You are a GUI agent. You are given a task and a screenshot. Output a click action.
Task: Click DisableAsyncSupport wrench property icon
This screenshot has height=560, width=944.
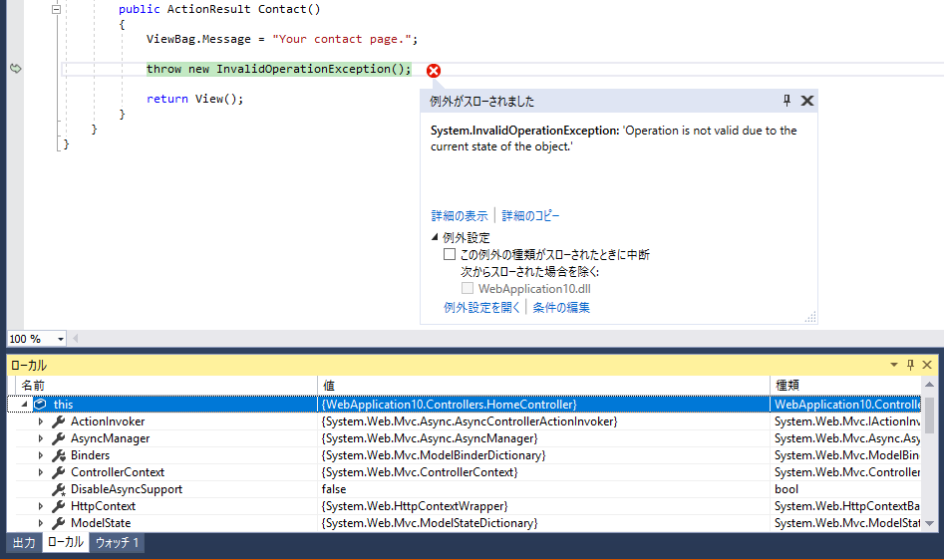coord(59,489)
